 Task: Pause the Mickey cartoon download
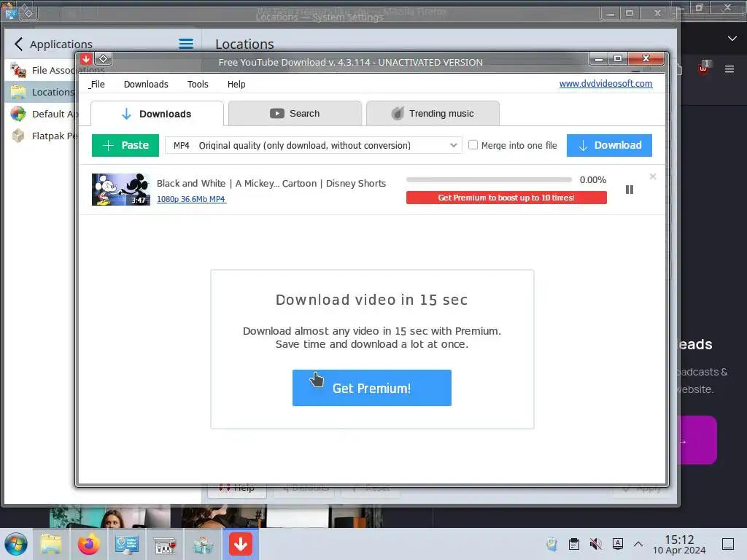click(x=630, y=190)
